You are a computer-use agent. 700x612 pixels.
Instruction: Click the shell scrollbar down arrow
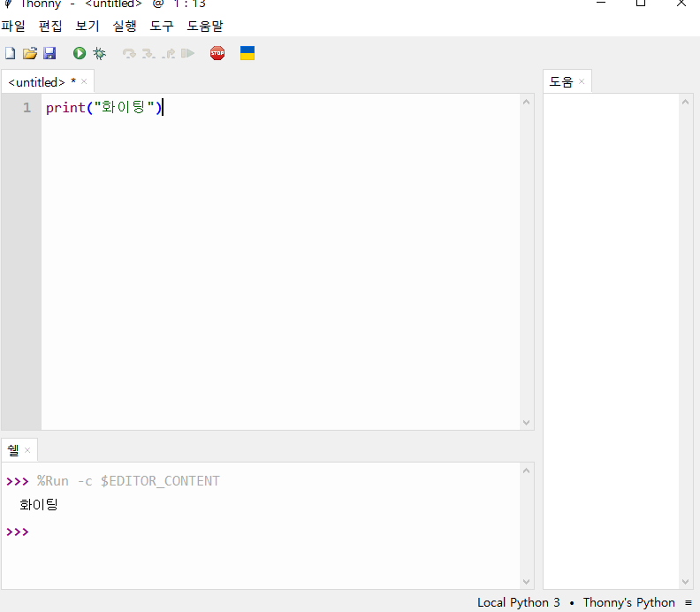pos(527,582)
